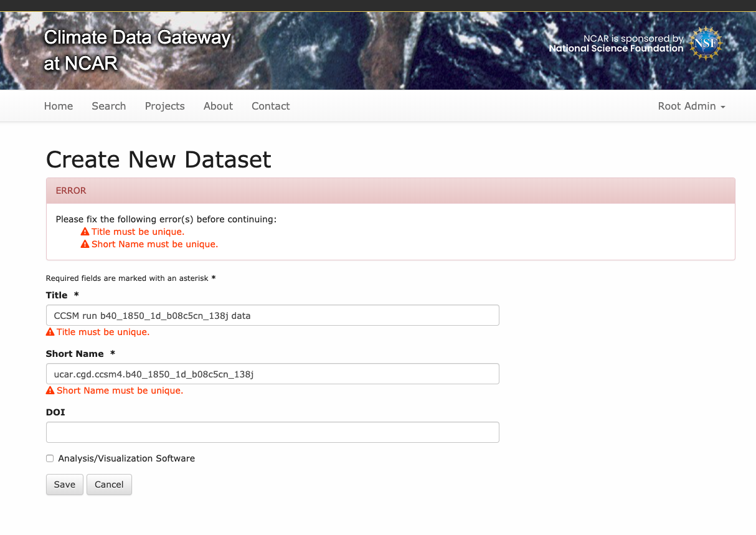Expand the Root Admin user menu
Image resolution: width=756 pixels, height=535 pixels.
pyautogui.click(x=691, y=106)
